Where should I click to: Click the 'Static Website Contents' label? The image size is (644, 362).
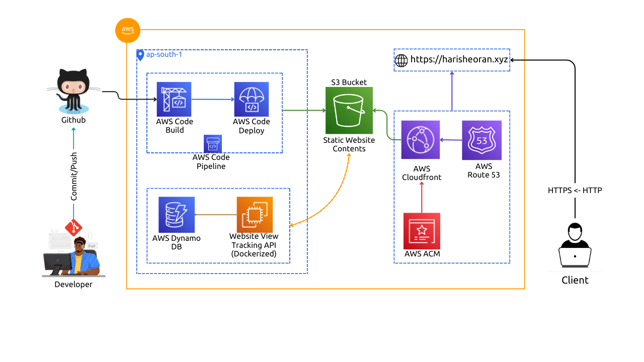349,144
